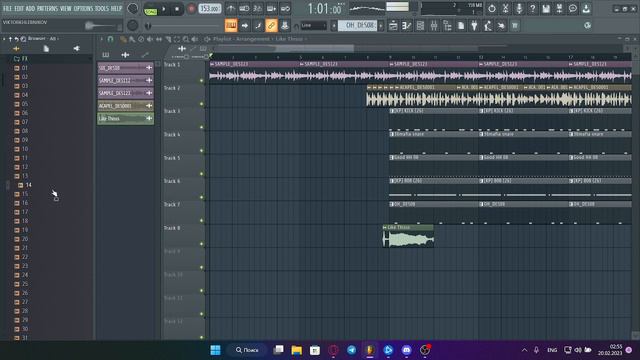The height and width of the screenshot is (360, 640).
Task: Open folder 14 in the browser
Action: (24, 185)
